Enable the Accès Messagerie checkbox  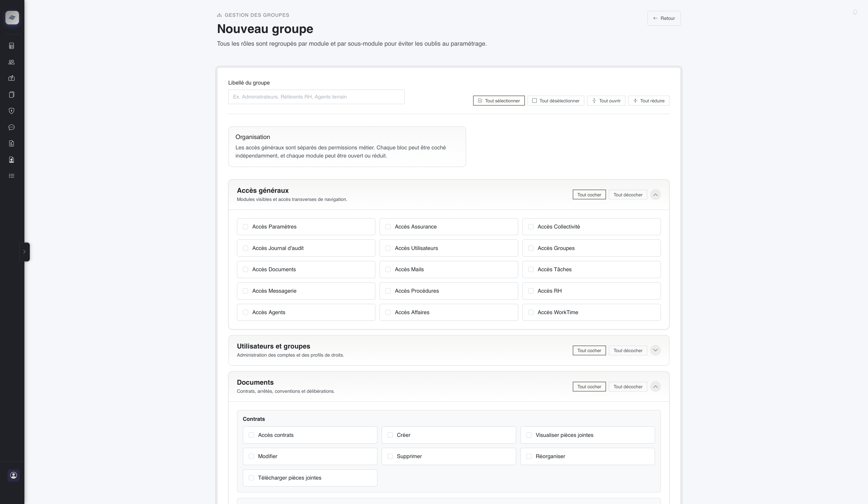[x=245, y=291]
